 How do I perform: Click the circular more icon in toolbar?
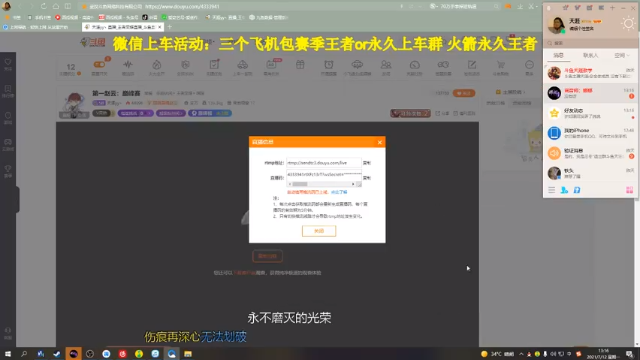(x=529, y=64)
